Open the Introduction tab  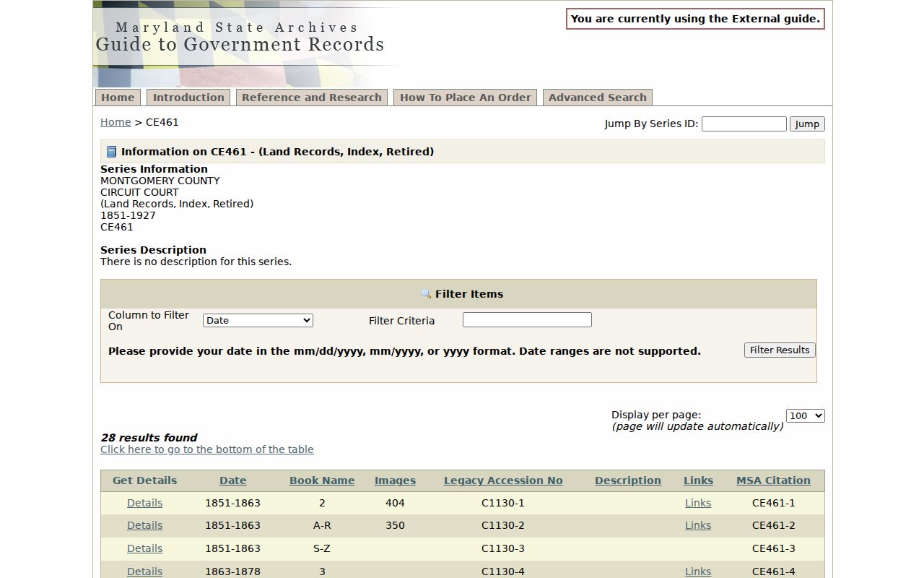point(188,98)
